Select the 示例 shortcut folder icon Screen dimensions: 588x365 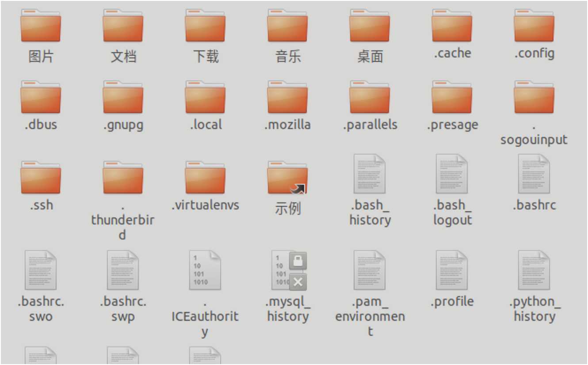point(287,177)
